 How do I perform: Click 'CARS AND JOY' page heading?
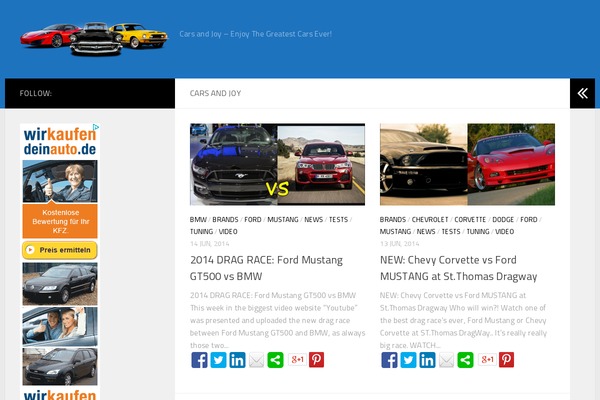click(215, 93)
